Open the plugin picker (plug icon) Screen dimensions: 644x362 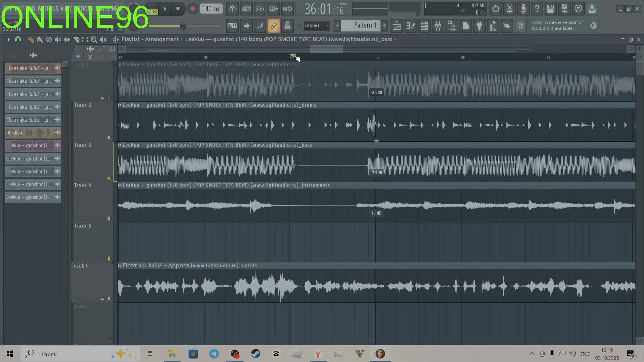point(479,25)
